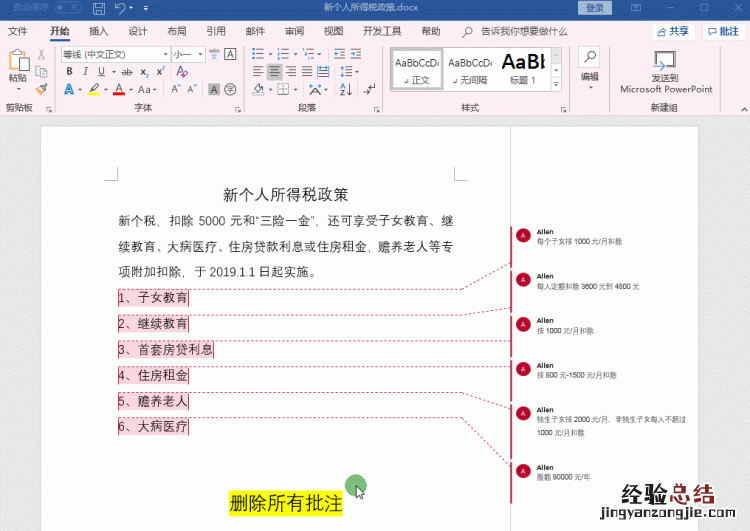Click the Save icon in title bar
This screenshot has width=750, height=531.
99,8
